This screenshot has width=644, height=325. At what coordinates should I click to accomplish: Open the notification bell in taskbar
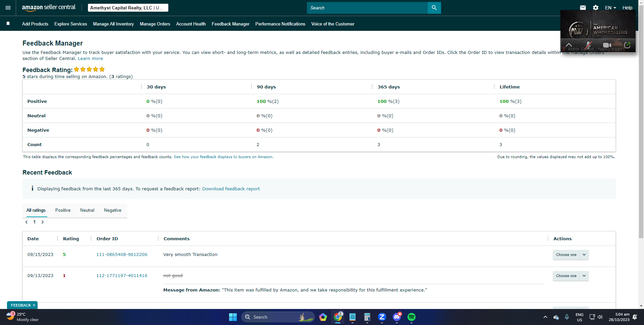coord(635,317)
